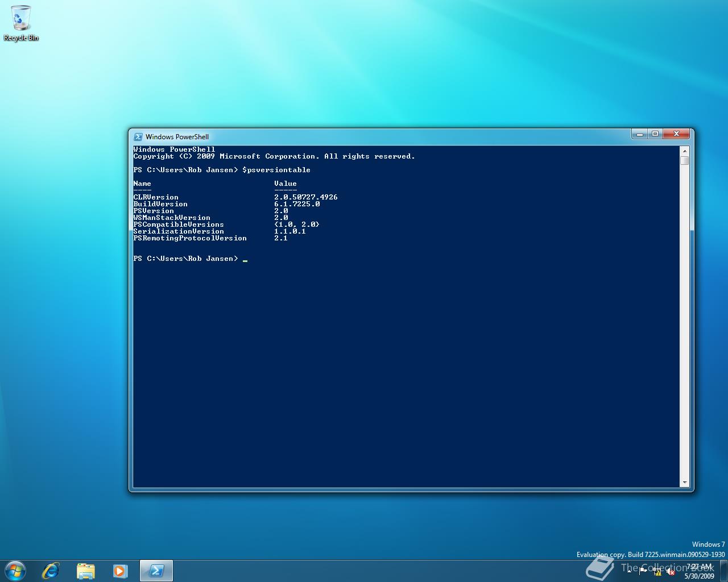Open the Start menu orb
728x582 pixels.
(15, 570)
